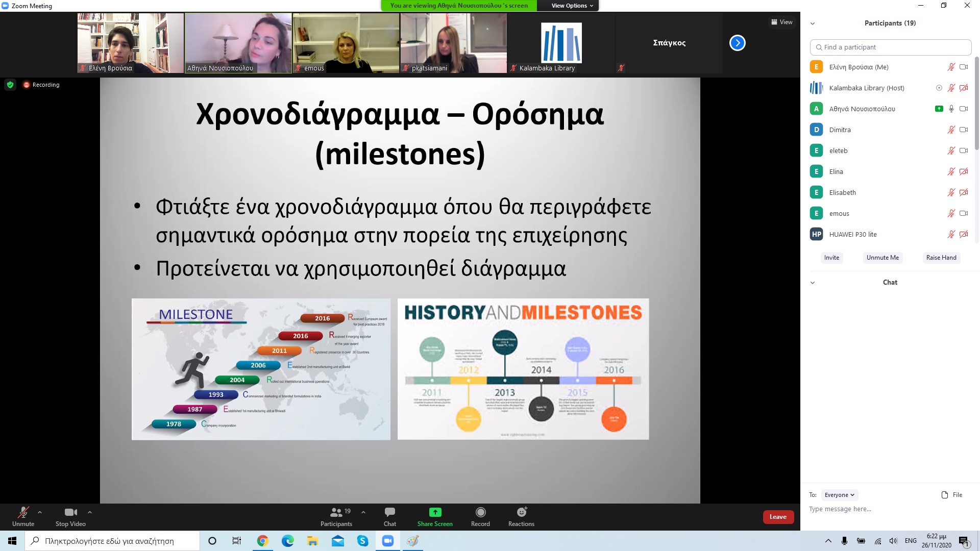
Task: Click File attachment icon in chat
Action: pos(944,495)
